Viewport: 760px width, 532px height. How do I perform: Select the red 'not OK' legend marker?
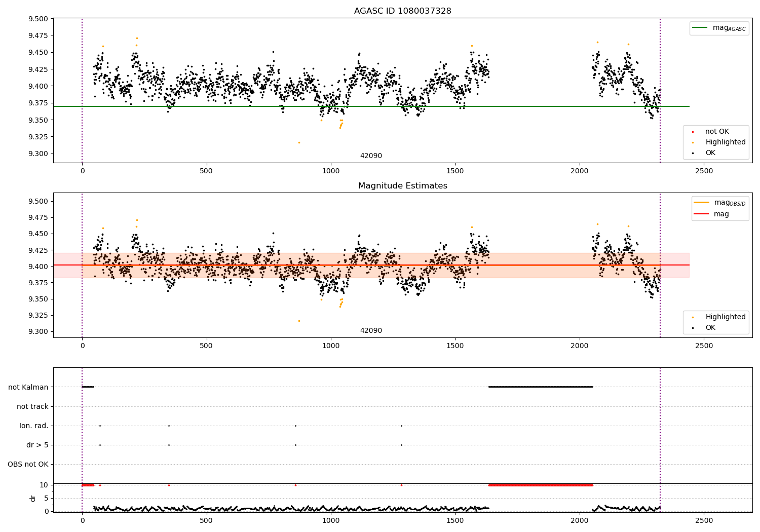(x=693, y=132)
